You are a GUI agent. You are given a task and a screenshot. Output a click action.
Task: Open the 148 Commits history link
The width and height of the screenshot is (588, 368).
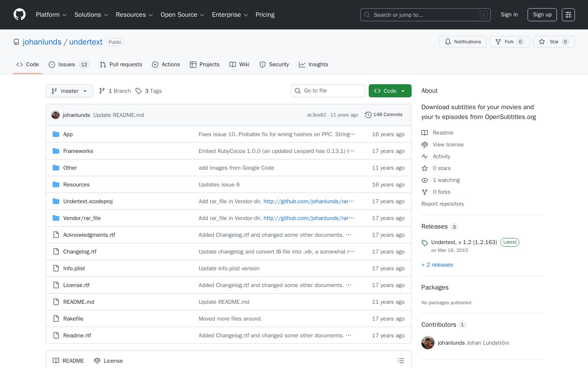tap(384, 115)
